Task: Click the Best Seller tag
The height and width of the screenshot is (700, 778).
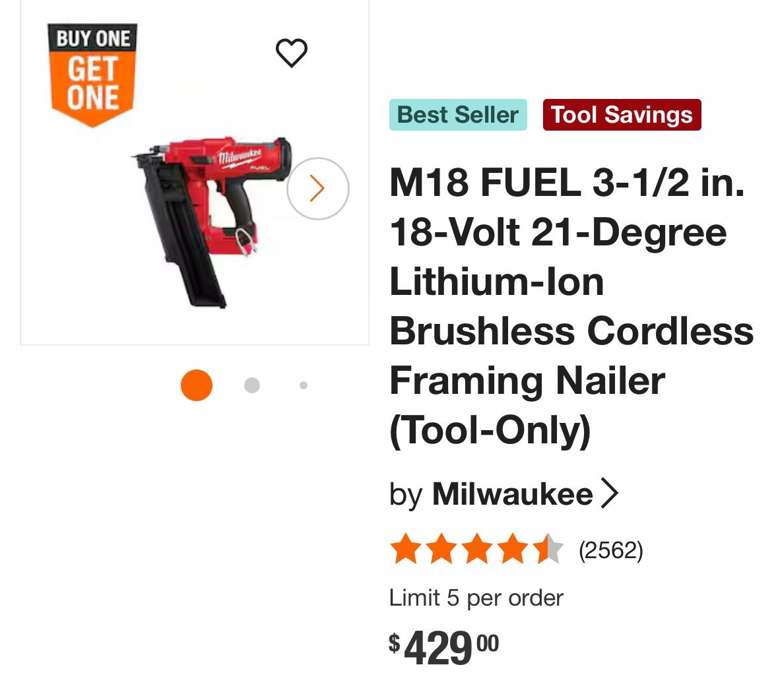Action: (458, 115)
